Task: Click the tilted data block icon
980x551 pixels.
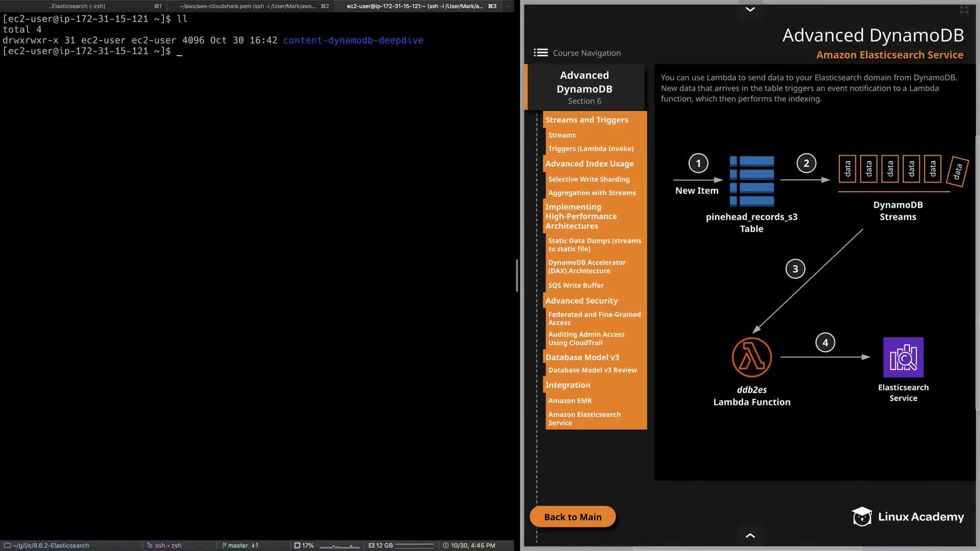Action: 958,171
